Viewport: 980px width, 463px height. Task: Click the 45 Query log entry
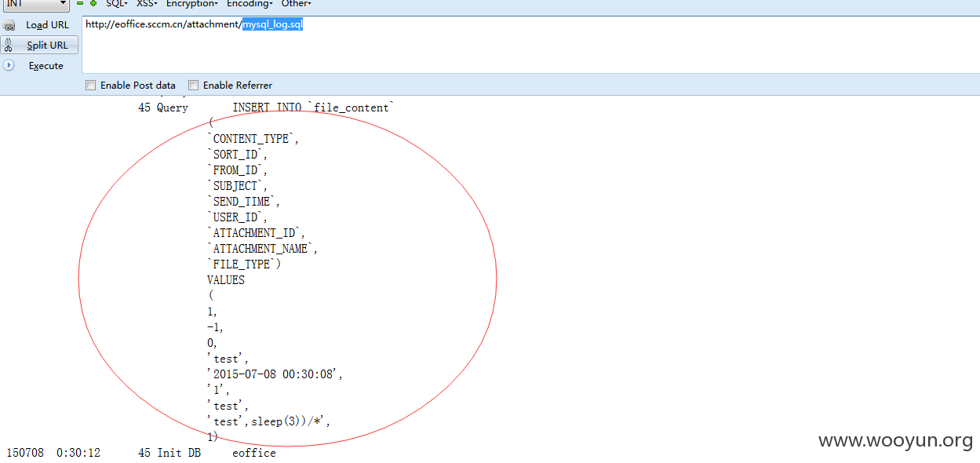[163, 108]
